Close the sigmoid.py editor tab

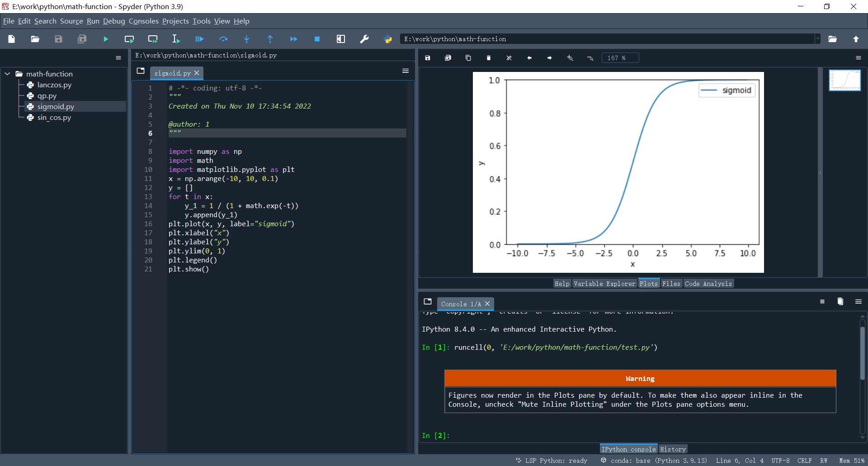point(197,73)
